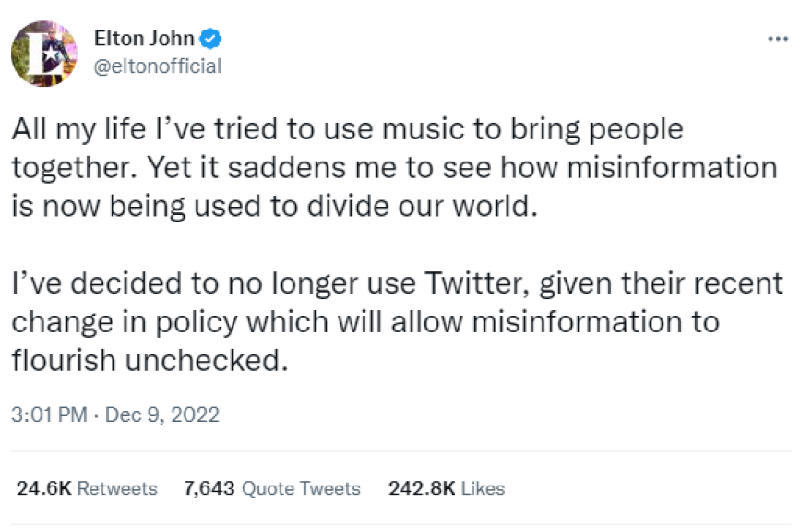The image size is (812, 528).
Task: Click the line starting "All my life"
Action: [x=347, y=130]
